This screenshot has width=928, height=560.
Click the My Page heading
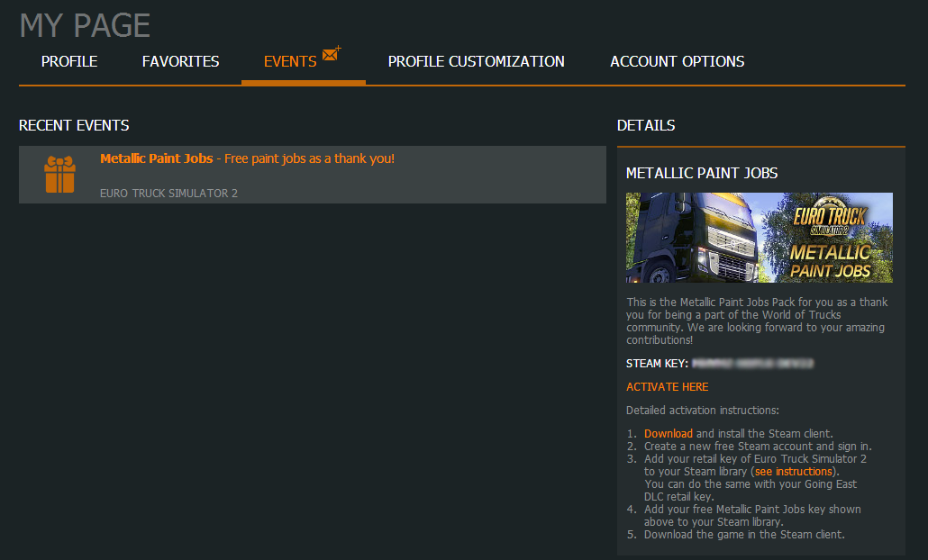pyautogui.click(x=85, y=25)
